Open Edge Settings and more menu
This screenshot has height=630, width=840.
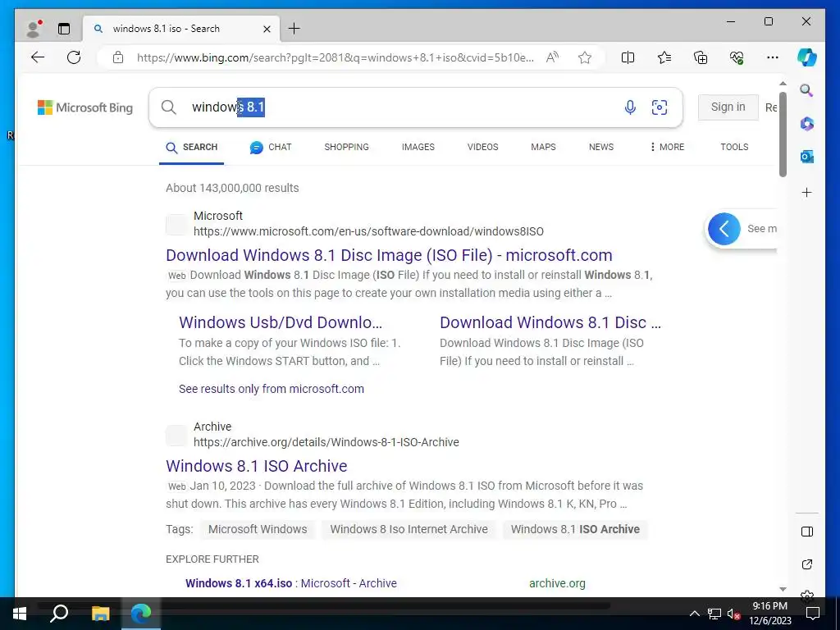772,57
